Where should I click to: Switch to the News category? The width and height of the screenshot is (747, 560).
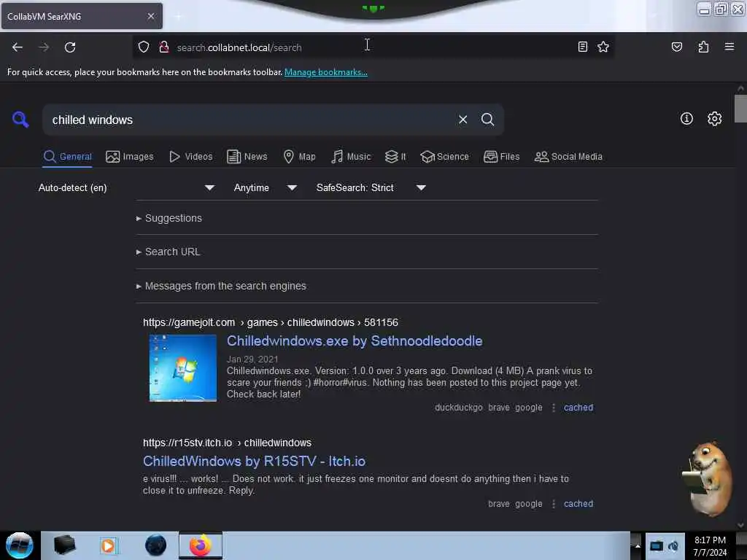(x=247, y=157)
